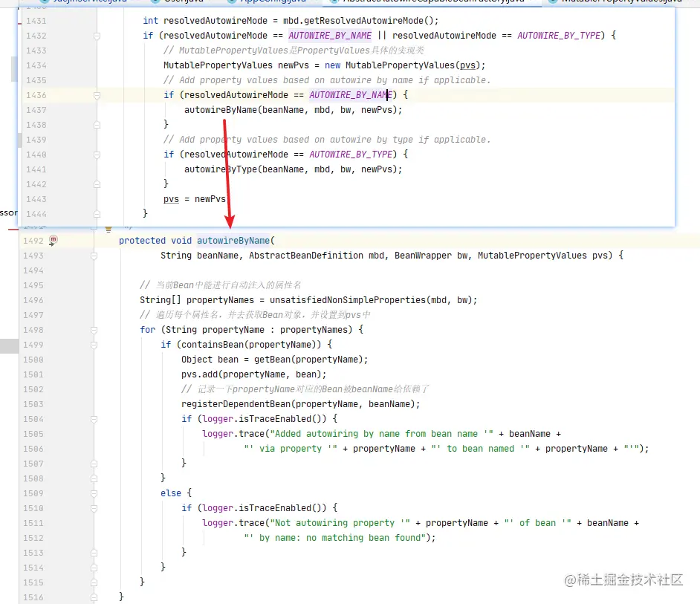700x604 pixels.
Task: Click getBean call on line 1500
Action: tap(272, 360)
